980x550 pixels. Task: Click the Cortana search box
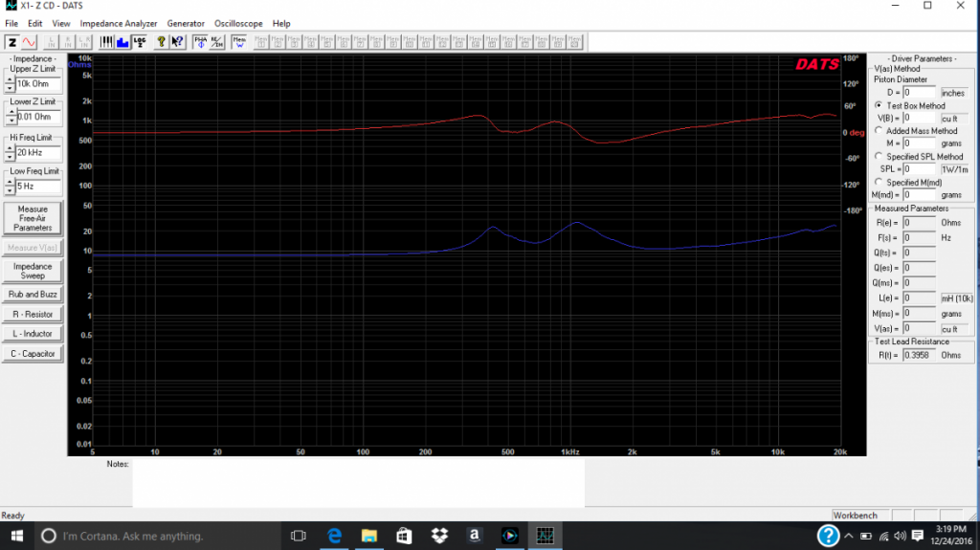click(x=158, y=537)
